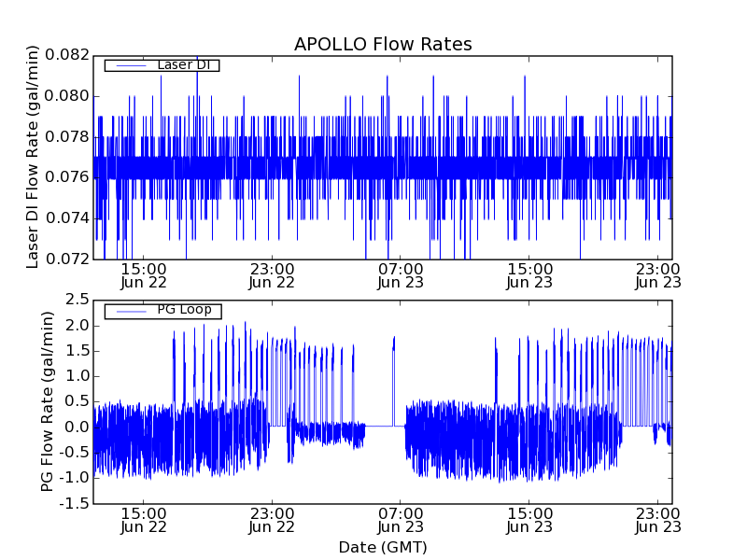Click "23:00 Jun 22" under the PG Loop plot
Viewport: 747px width, 560px height.
click(272, 521)
